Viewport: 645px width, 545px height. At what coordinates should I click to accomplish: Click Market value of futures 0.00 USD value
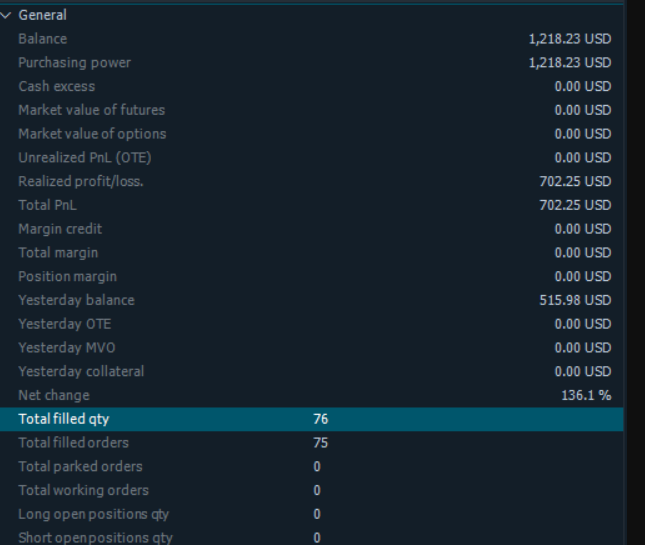click(583, 110)
